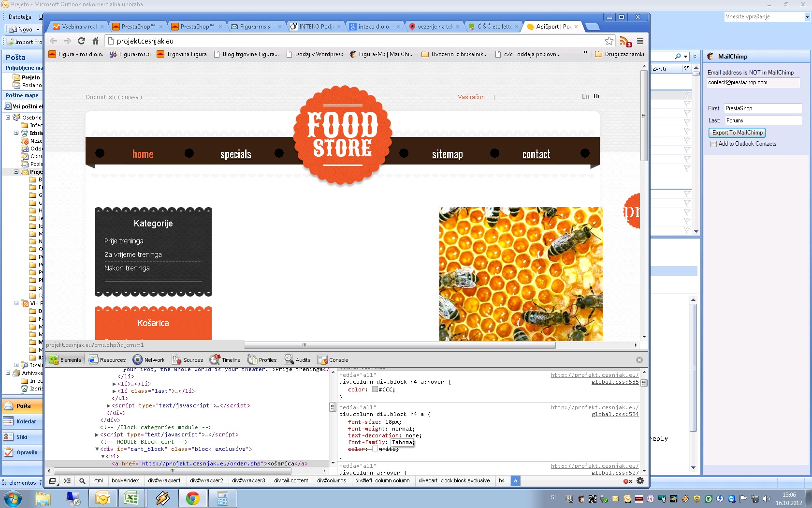This screenshot has height=508, width=812.
Task: Click the RSS feed extension icon
Action: click(x=625, y=42)
